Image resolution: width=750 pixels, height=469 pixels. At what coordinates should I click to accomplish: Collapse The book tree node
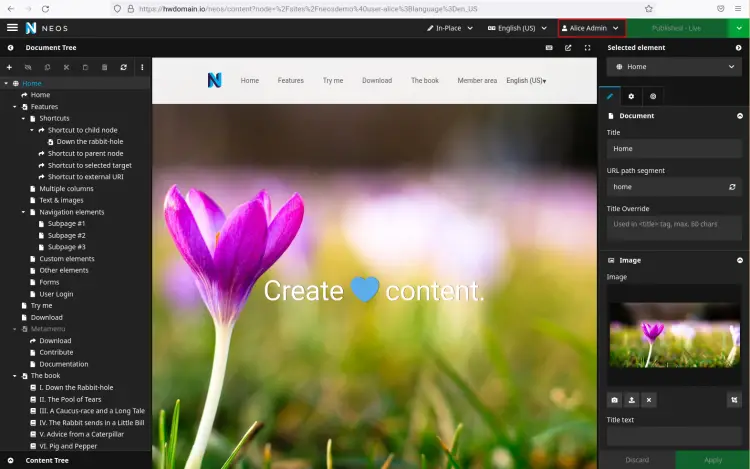15,376
